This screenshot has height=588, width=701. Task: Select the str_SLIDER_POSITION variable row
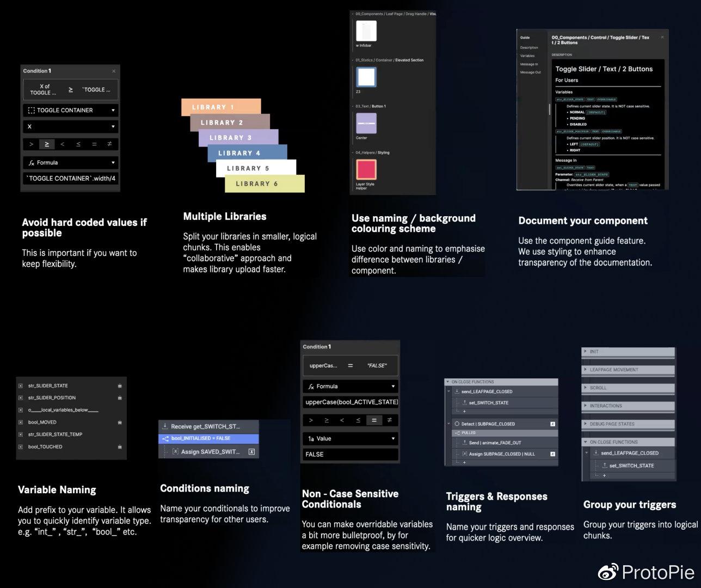click(71, 398)
